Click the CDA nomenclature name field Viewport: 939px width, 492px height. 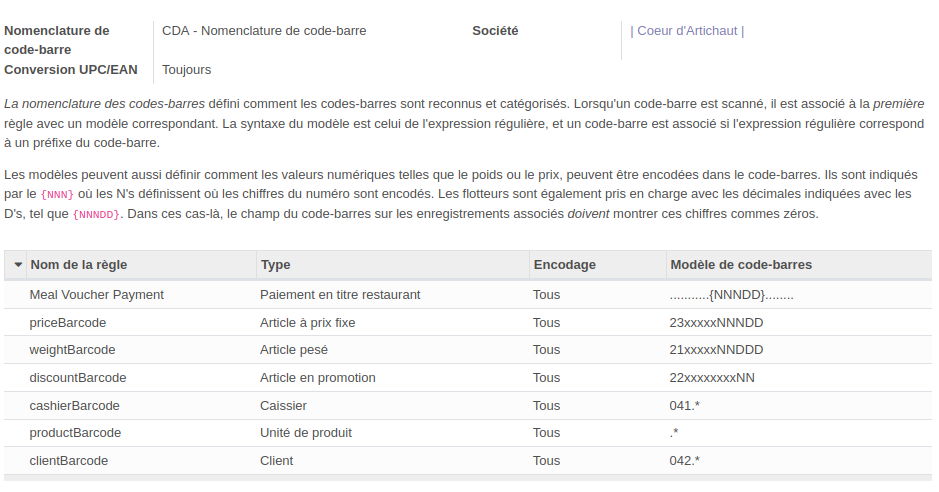pos(264,31)
